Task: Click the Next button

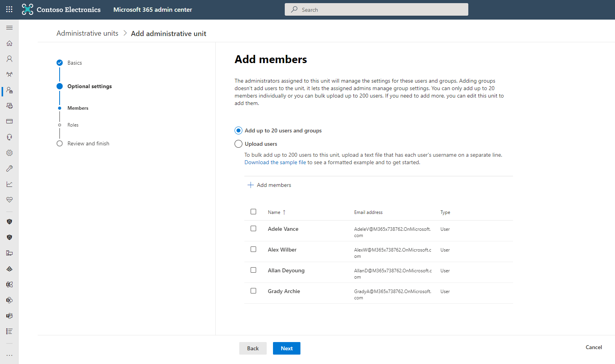Action: pyautogui.click(x=286, y=348)
